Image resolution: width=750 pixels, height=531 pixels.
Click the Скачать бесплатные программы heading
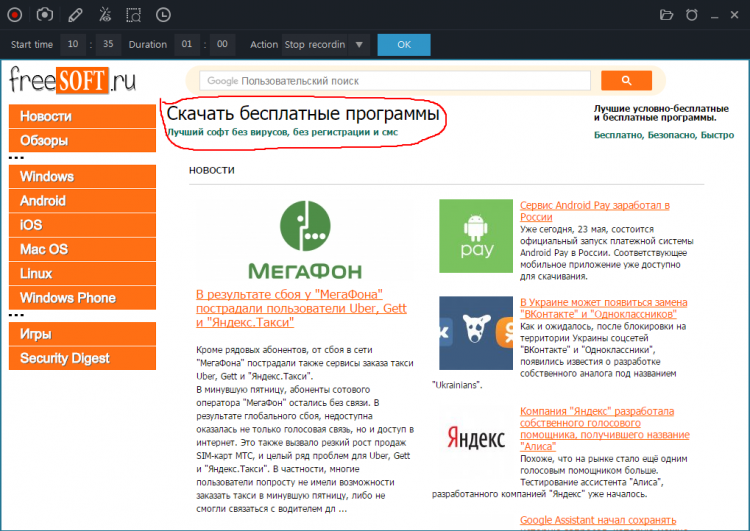tap(303, 114)
